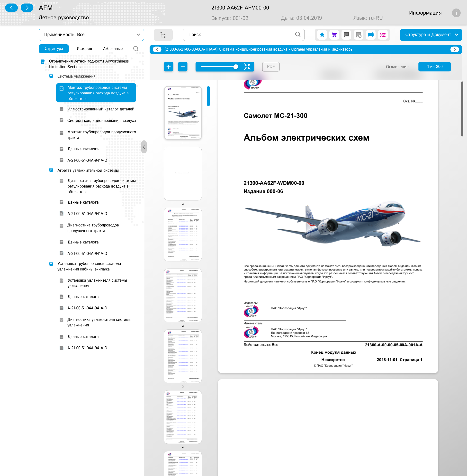Add to favorites with the star icon
Screen dimensions: 467x476
tap(322, 35)
